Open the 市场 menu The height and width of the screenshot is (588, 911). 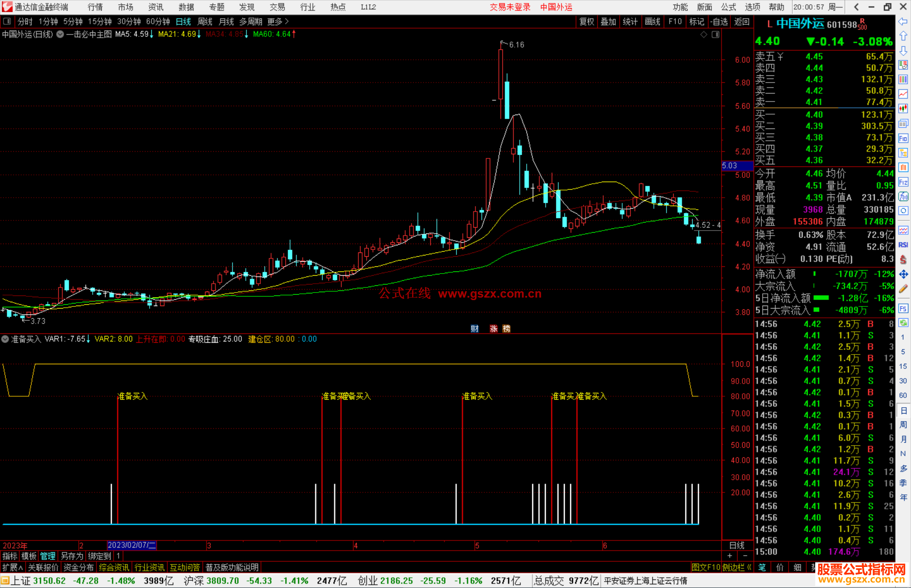(125, 7)
